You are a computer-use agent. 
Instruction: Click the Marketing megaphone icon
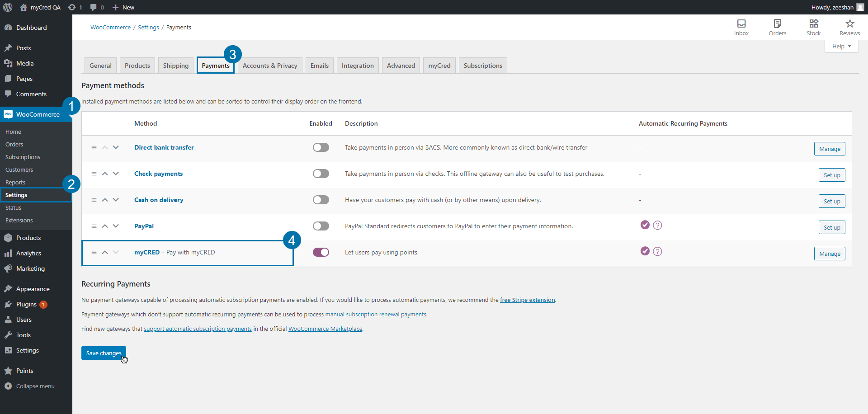[x=8, y=268]
